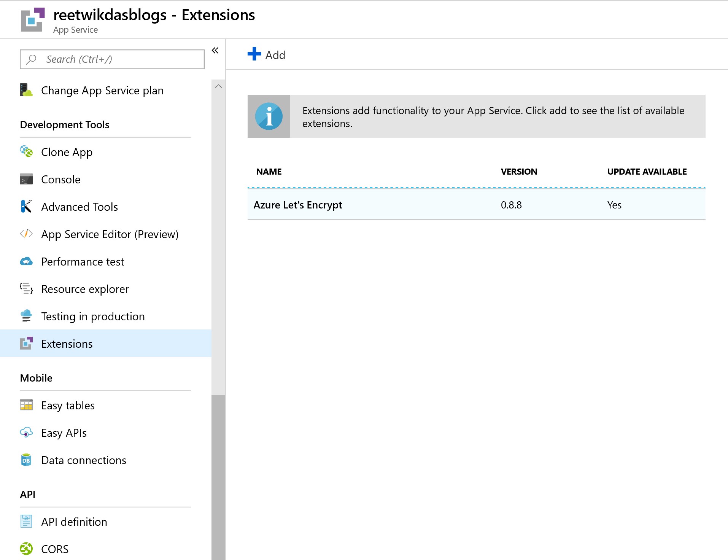Click the Console terminal icon
This screenshot has width=728, height=560.
coord(26,179)
